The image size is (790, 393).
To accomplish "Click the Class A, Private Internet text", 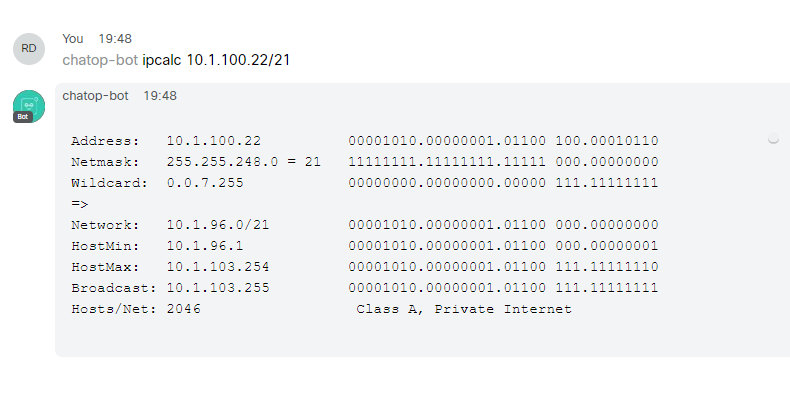I will [x=464, y=309].
